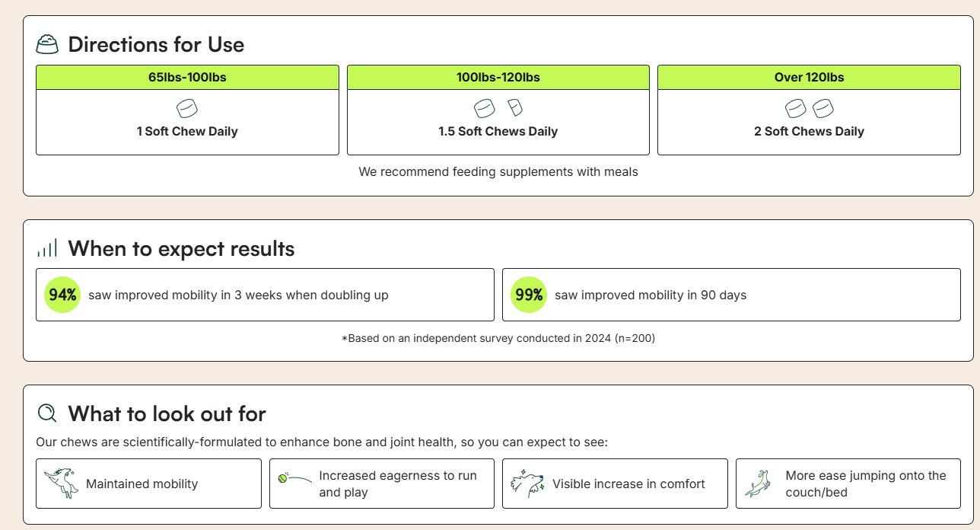Click the magnifying glass icon

(47, 413)
